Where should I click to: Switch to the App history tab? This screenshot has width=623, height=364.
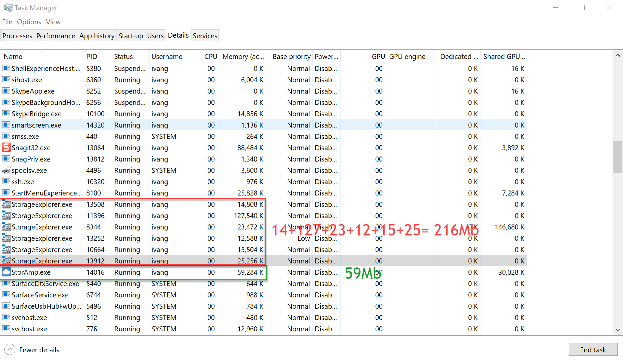coord(97,36)
